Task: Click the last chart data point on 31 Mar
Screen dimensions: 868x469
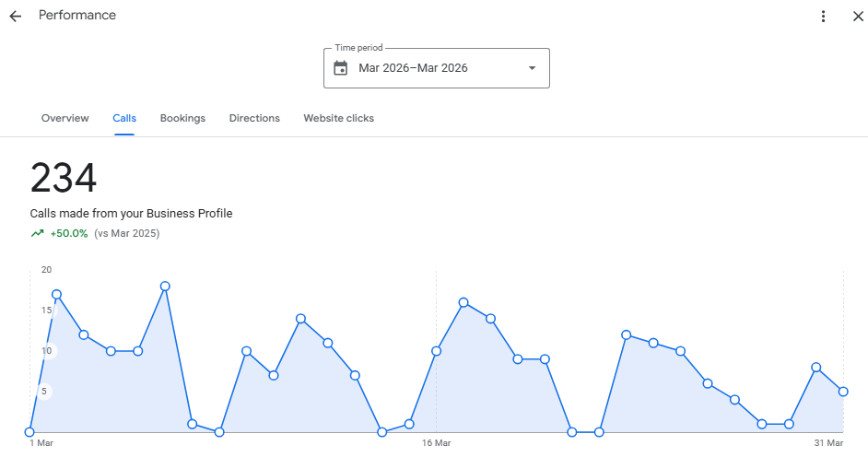Action: click(843, 392)
